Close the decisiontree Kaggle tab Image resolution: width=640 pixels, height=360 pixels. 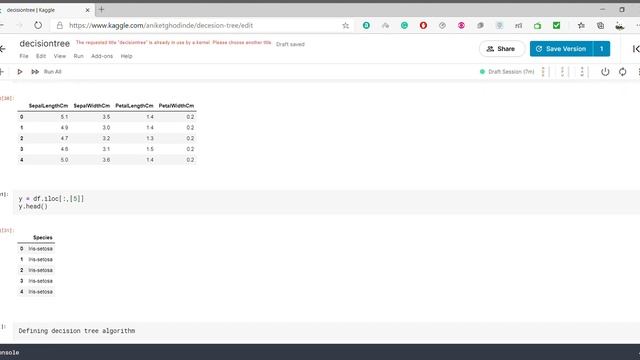(87, 10)
